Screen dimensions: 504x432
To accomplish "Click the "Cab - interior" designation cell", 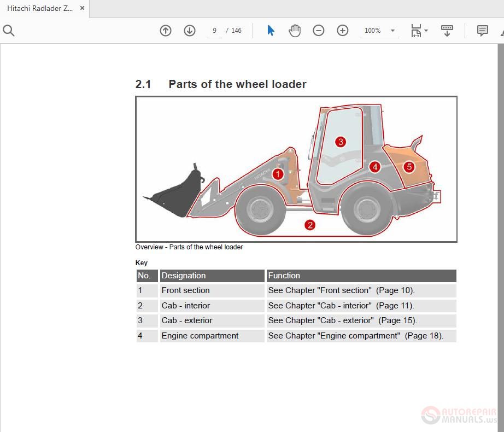I will click(212, 306).
